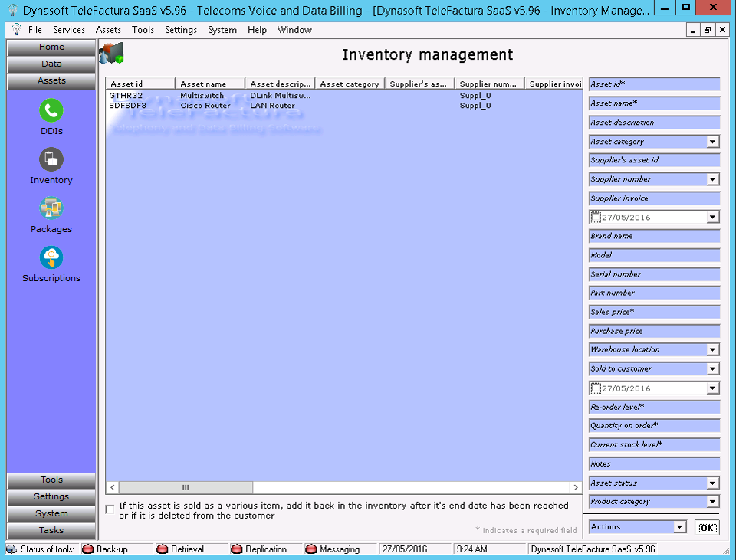Image resolution: width=736 pixels, height=560 pixels.
Task: Expand the Actions dropdown
Action: click(x=678, y=527)
